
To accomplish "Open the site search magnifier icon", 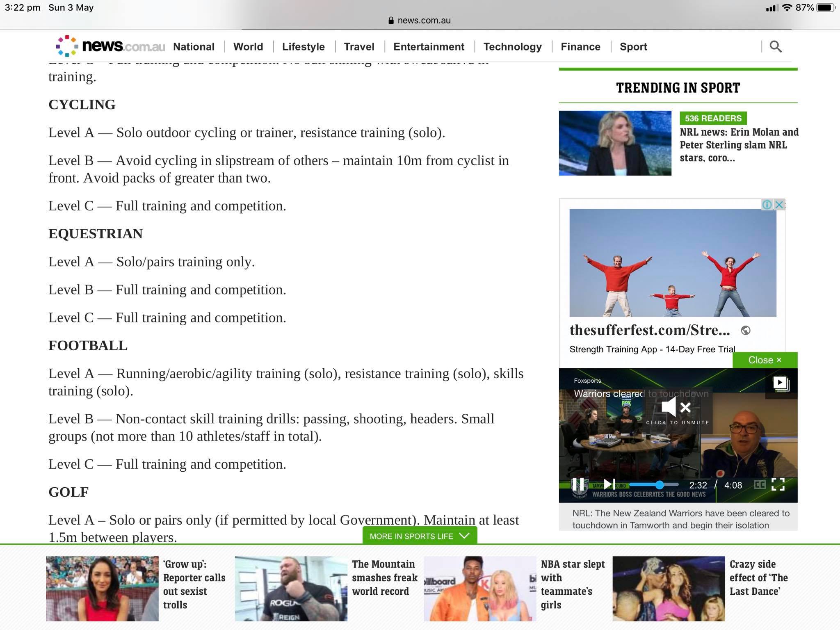I will coord(775,46).
